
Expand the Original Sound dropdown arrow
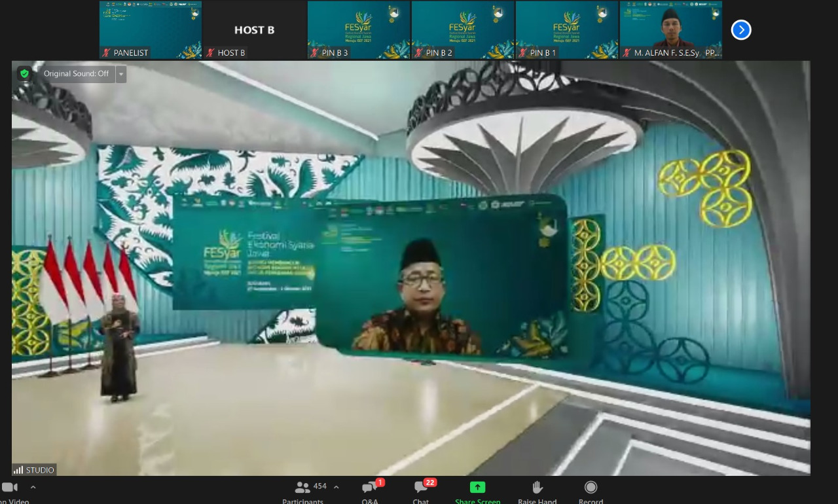pos(121,74)
